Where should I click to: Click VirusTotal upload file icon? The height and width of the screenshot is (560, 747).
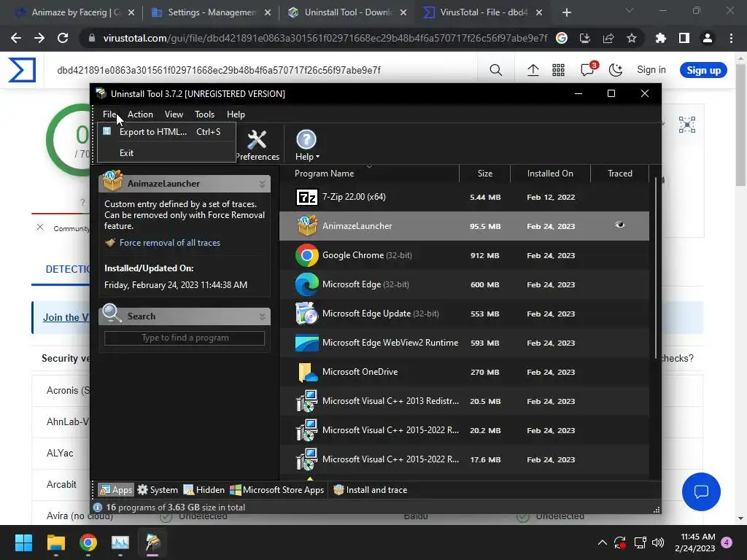[533, 71]
